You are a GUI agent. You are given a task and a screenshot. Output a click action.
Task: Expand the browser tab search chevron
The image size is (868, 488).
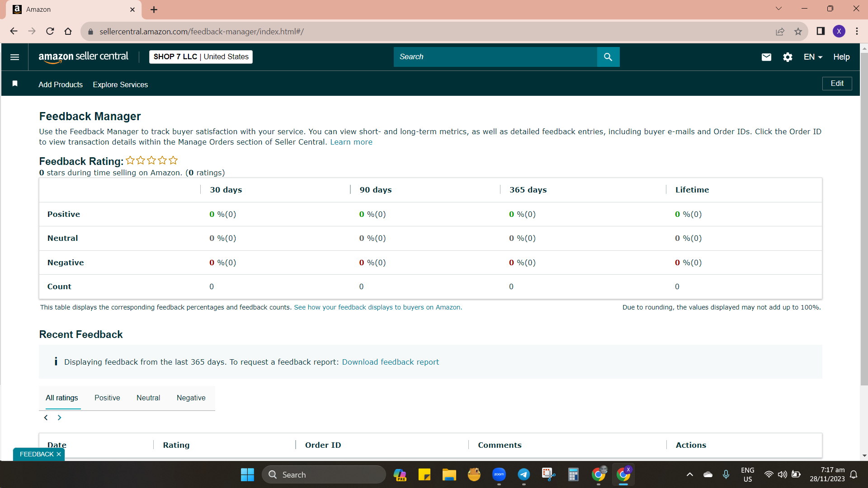tap(778, 9)
